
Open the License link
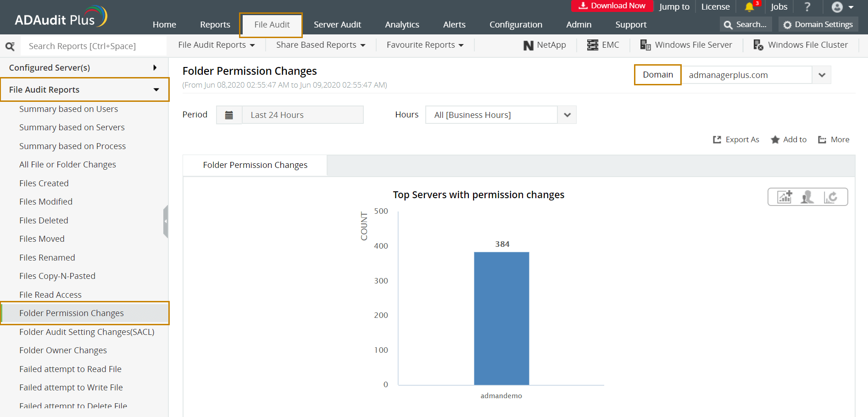[x=715, y=7]
